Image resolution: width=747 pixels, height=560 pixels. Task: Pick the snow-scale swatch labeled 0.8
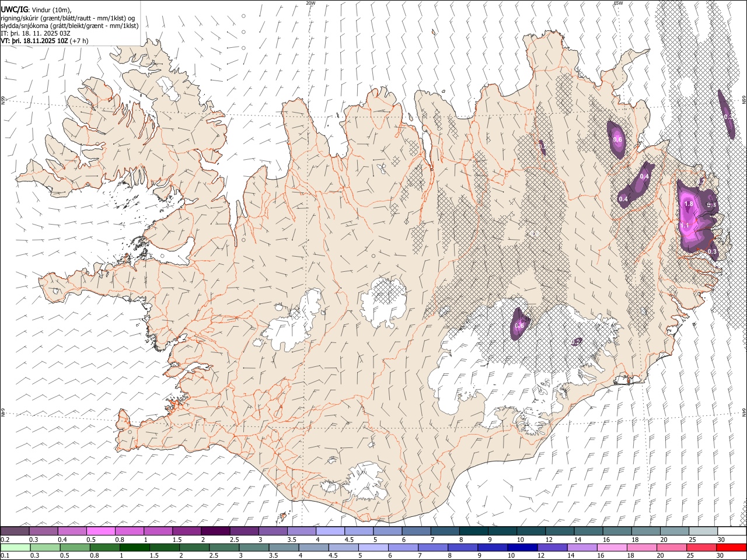(130, 531)
